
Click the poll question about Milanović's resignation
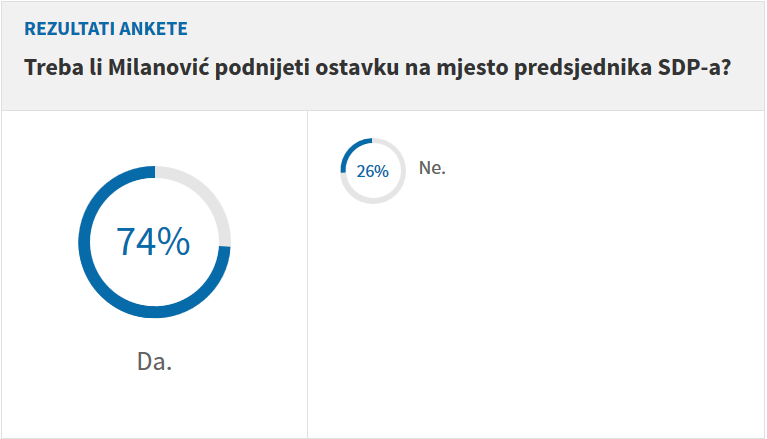pos(377,70)
